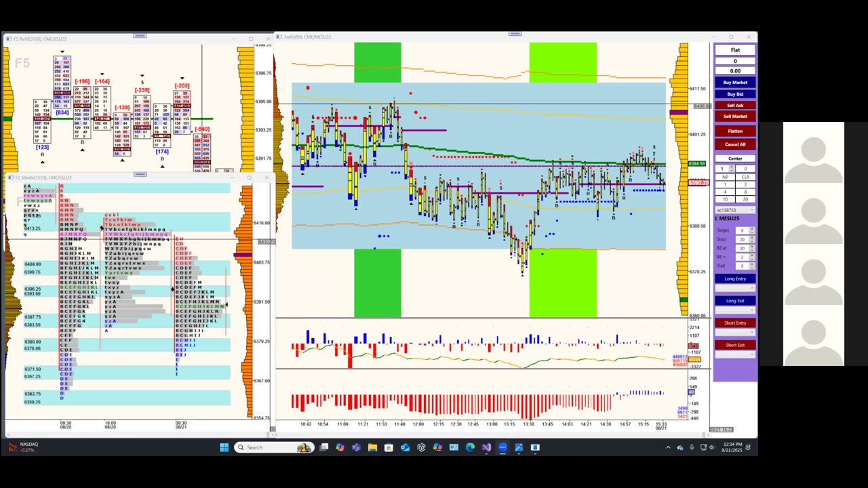Image resolution: width=868 pixels, height=488 pixels.
Task: Click the green 6394.50 price marker
Action: 698,163
